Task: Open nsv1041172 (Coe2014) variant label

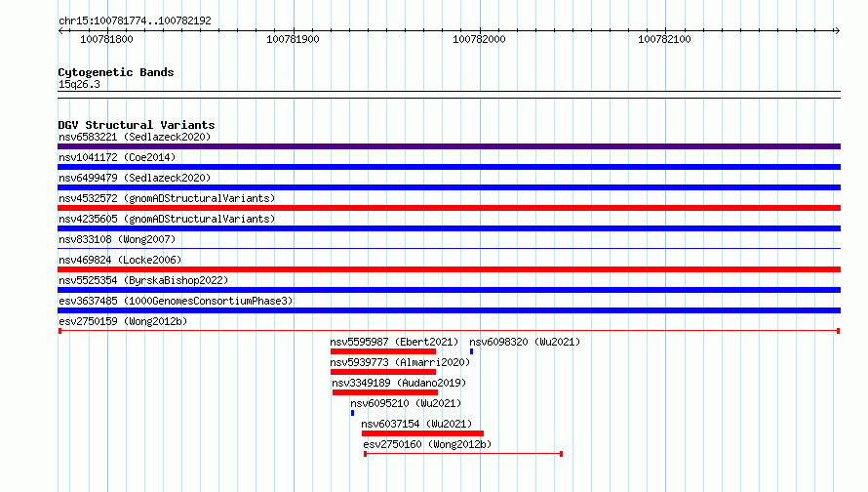Action: (x=117, y=157)
